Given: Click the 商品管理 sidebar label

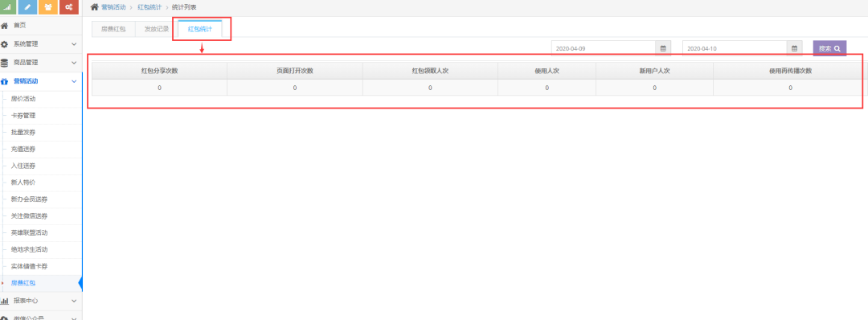Looking at the screenshot, I should pyautogui.click(x=26, y=63).
